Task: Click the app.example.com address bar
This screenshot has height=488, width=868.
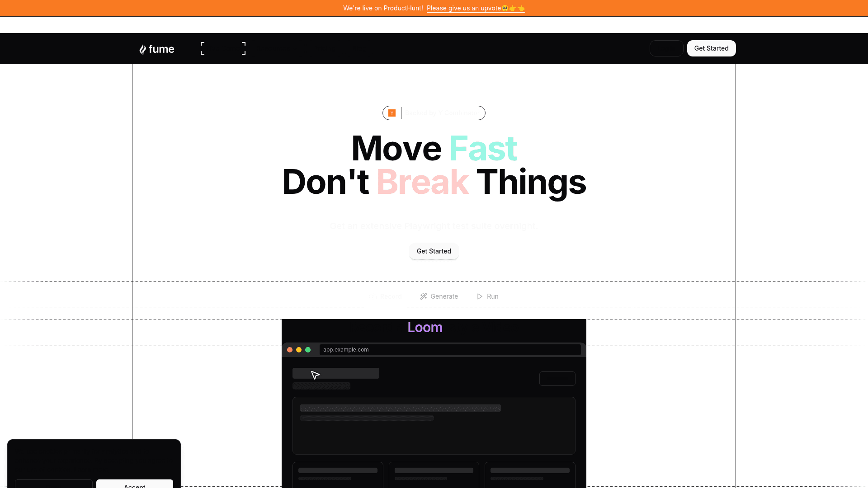Action: point(450,350)
